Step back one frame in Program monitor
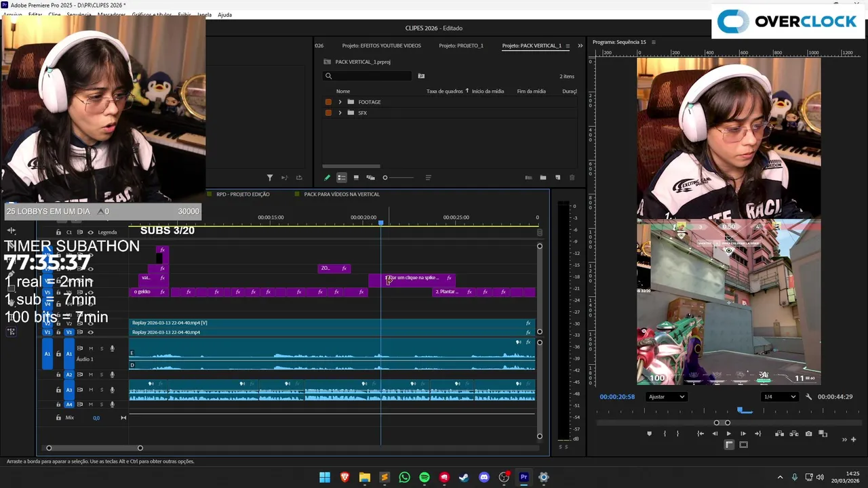Image resolution: width=868 pixels, height=488 pixels. point(715,434)
